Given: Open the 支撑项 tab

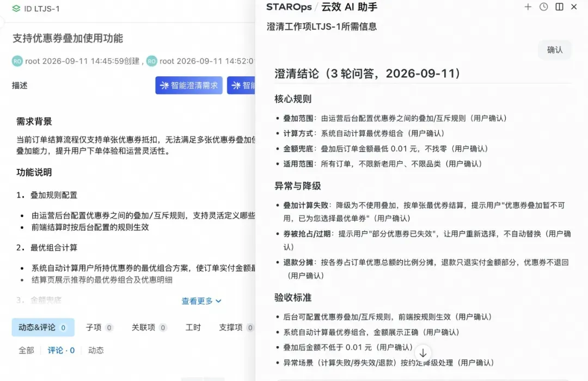Looking at the screenshot, I should click(x=236, y=327).
